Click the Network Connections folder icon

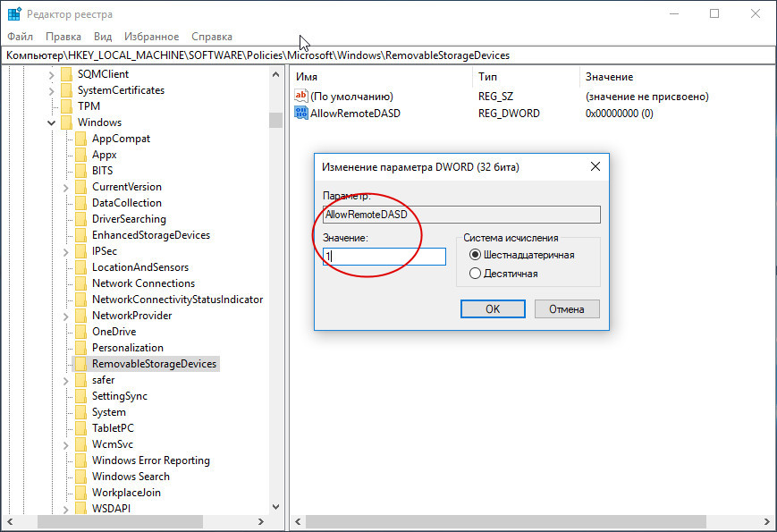(x=80, y=283)
